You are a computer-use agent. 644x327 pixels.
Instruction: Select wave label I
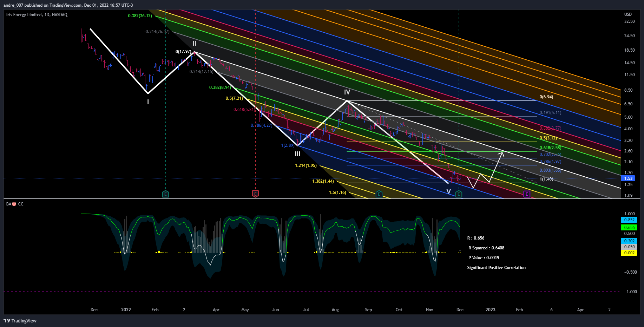pyautogui.click(x=148, y=102)
